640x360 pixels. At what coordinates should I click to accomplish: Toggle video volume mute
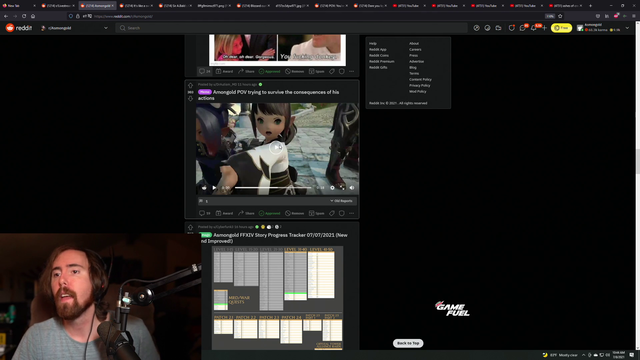352,188
